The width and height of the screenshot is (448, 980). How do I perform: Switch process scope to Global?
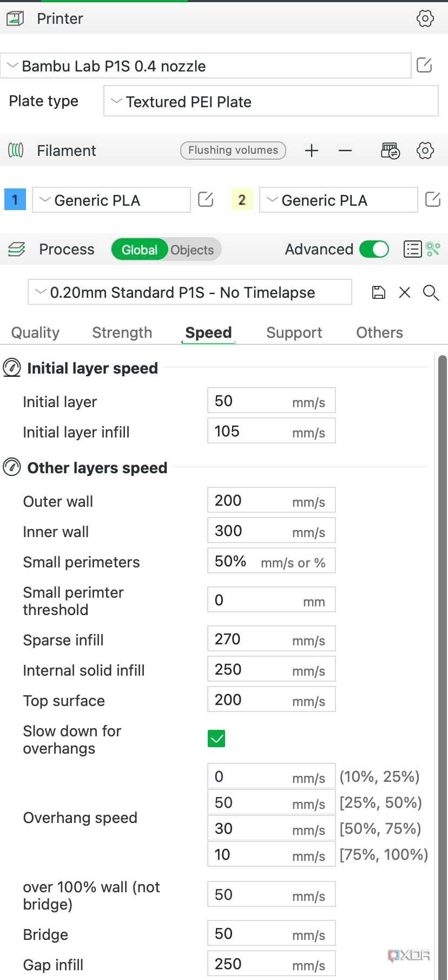click(x=140, y=250)
